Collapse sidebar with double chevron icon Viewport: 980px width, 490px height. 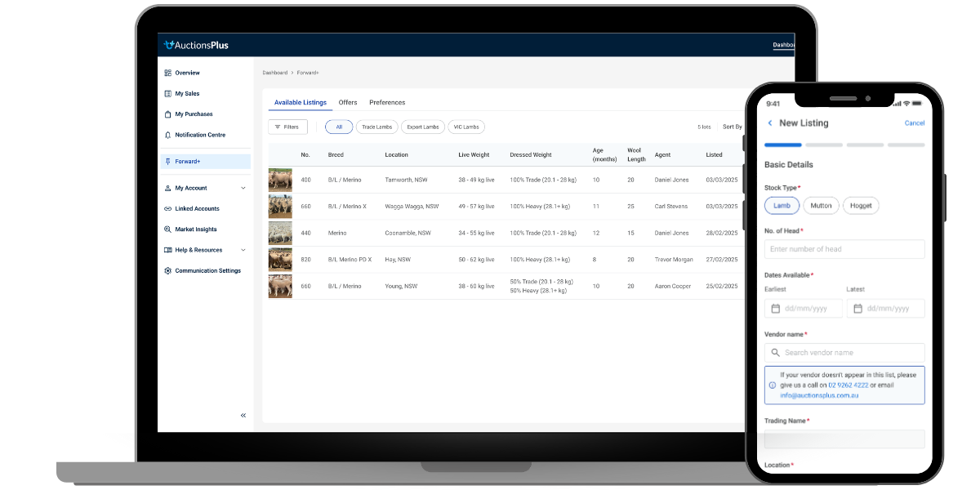243,415
